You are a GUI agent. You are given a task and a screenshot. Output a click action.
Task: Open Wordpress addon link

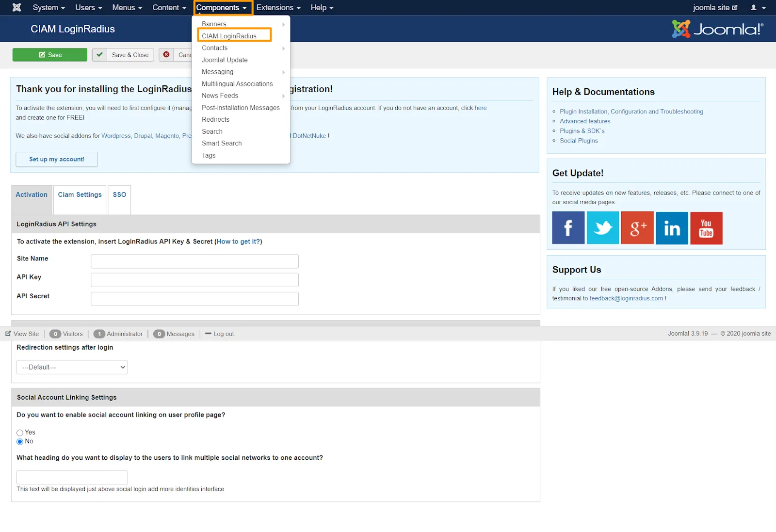[116, 136]
